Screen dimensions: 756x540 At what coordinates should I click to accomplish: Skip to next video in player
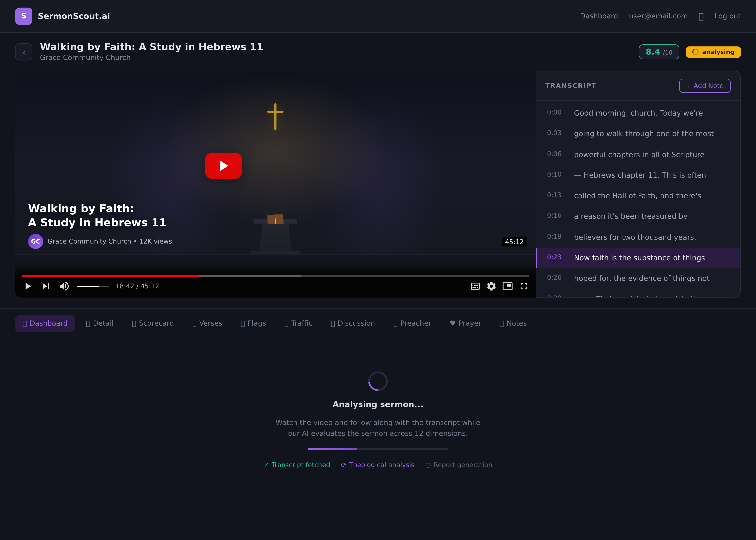[x=46, y=286]
